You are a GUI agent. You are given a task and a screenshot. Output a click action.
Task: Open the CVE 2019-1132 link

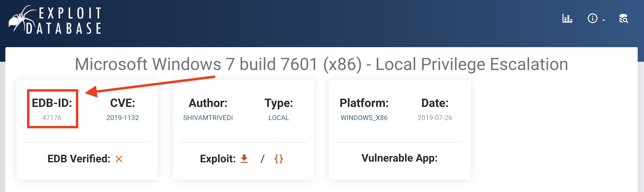(x=123, y=118)
